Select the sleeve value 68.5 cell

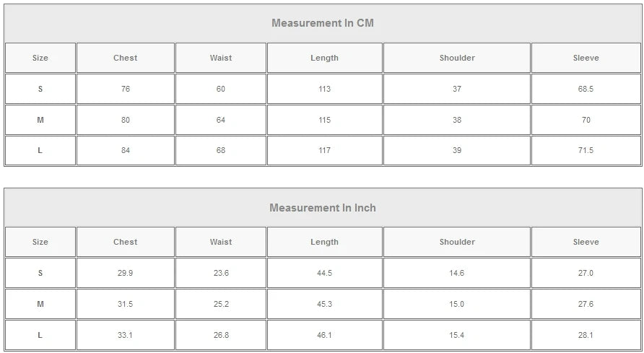coord(586,89)
